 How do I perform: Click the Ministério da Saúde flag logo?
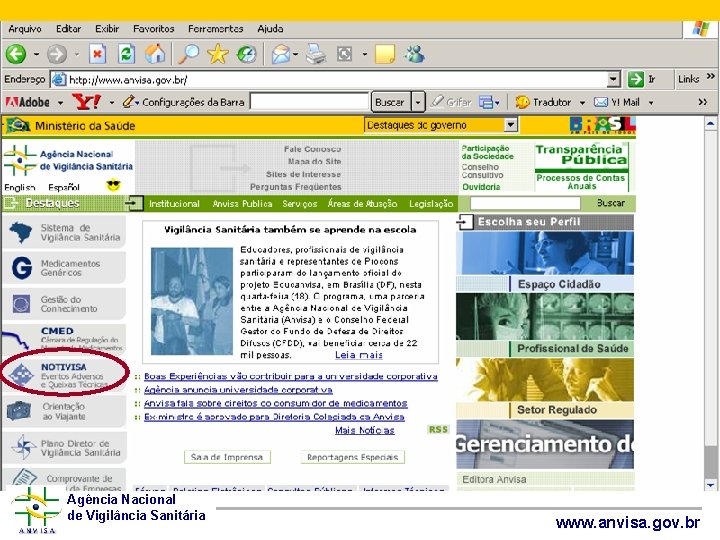coord(18,125)
